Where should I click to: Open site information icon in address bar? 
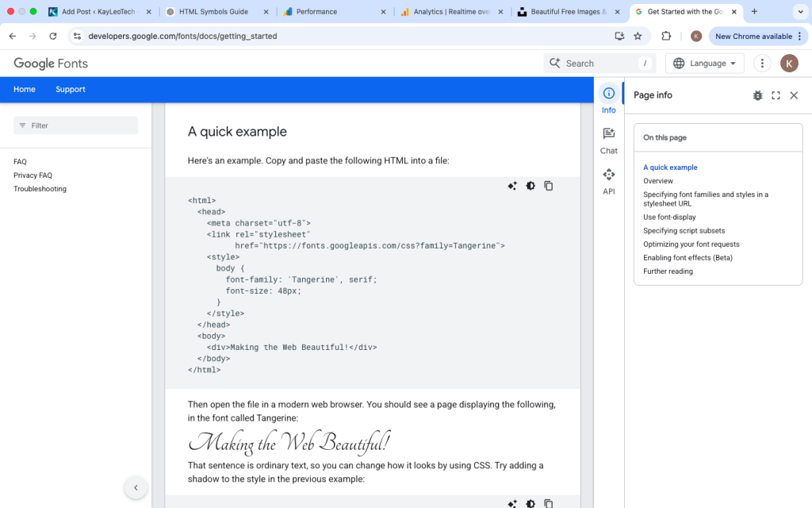[x=77, y=37]
